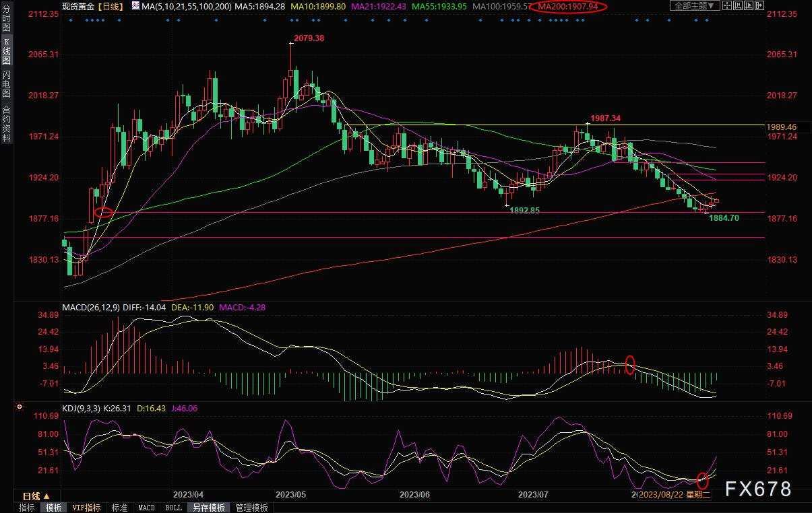Click the 1989.46 yellow line price tag
The width and height of the screenshot is (812, 513).
782,127
